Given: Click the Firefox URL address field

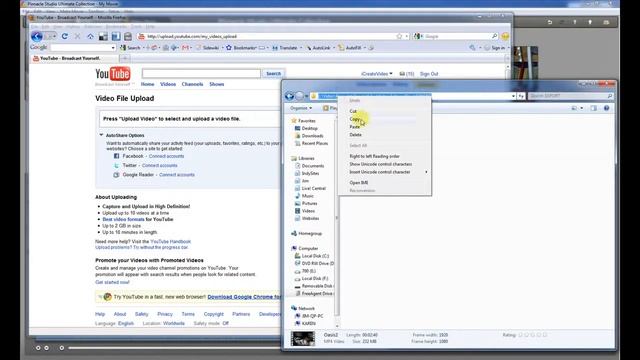Looking at the screenshot, I should [271, 36].
